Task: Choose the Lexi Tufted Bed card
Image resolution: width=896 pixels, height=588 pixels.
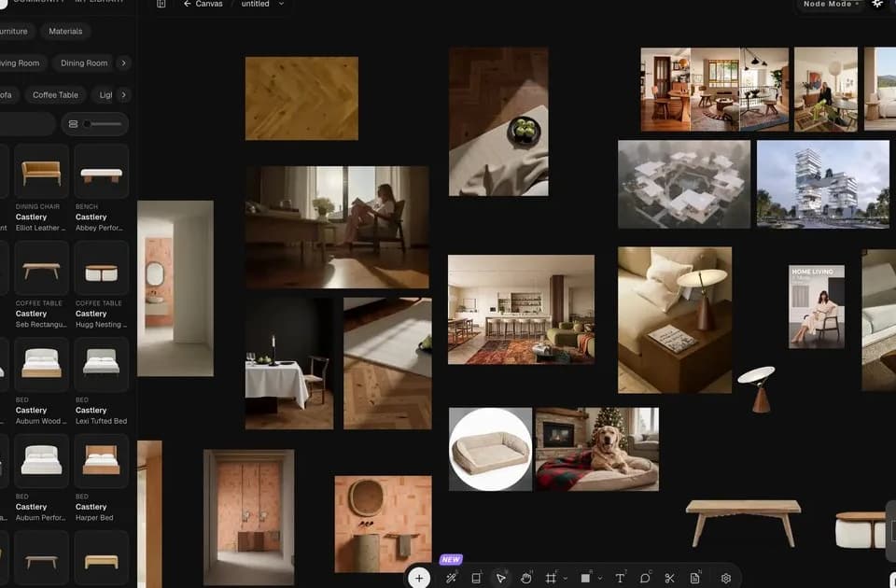Action: [x=101, y=381]
